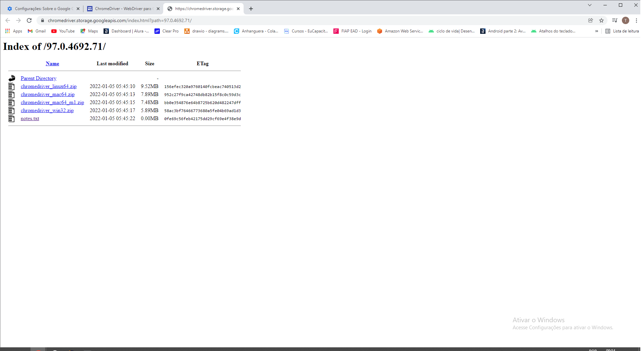Open the media controls toolbar icon
Image resolution: width=644 pixels, height=351 pixels.
click(615, 20)
